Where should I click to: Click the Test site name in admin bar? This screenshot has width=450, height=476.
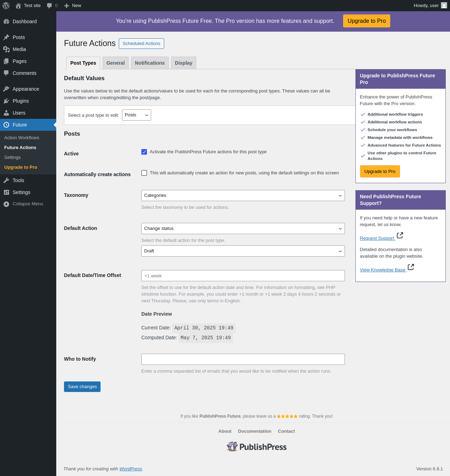[x=32, y=6]
